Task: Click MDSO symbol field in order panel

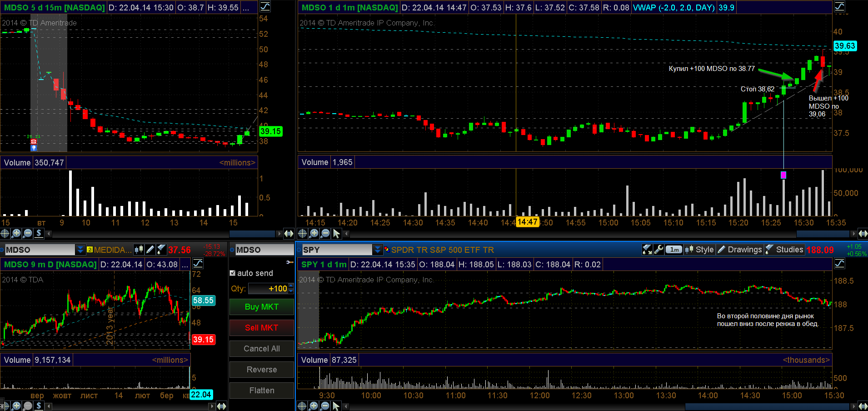Action: coord(264,250)
